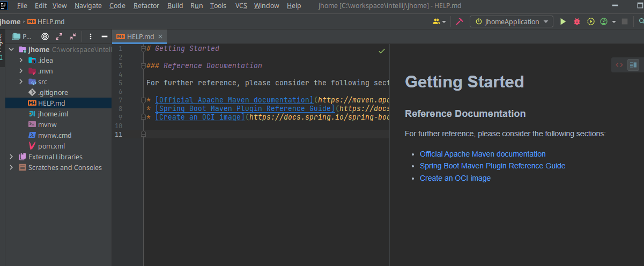This screenshot has height=266, width=644.
Task: Expand the External Libraries node
Action: tap(11, 157)
